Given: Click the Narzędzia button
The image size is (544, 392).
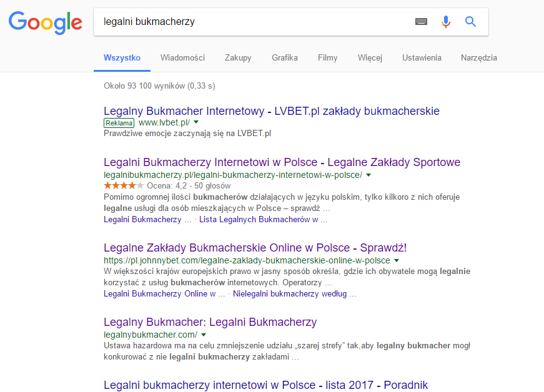Looking at the screenshot, I should [479, 58].
